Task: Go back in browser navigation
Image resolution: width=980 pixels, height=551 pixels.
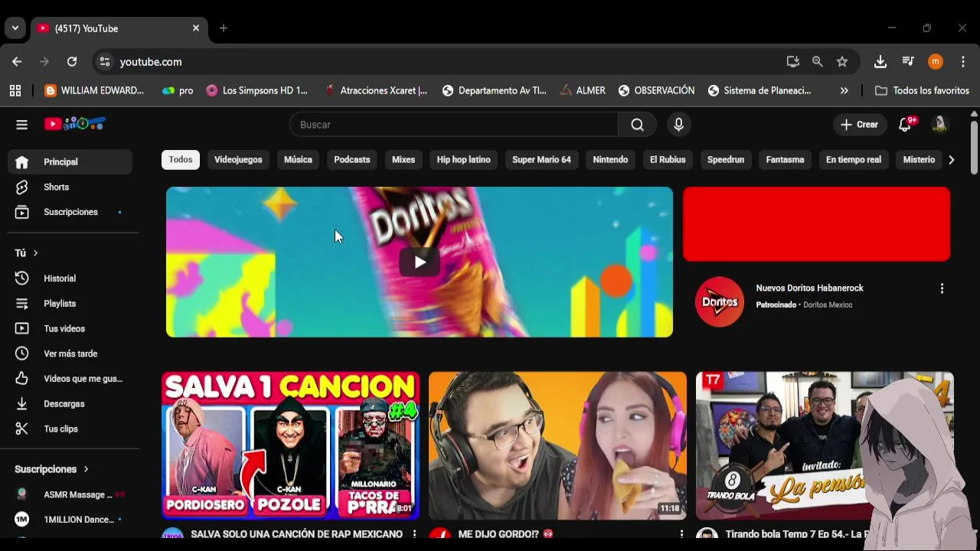Action: coord(17,62)
